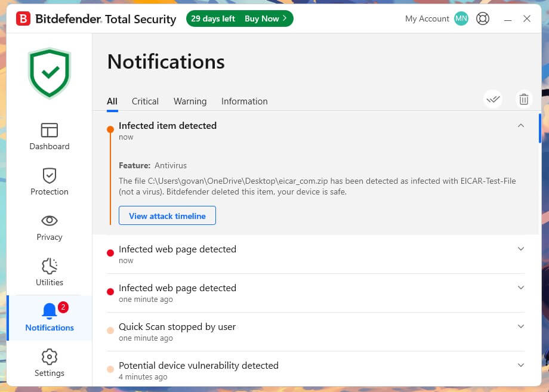Switch to the Information tab
Image resolution: width=549 pixels, height=392 pixels.
click(x=245, y=101)
